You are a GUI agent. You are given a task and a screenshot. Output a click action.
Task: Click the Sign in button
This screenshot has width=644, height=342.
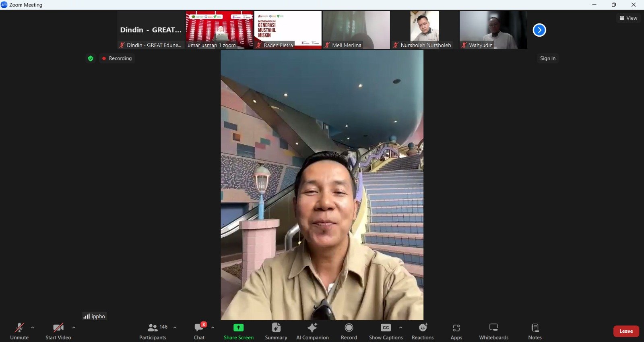click(x=547, y=58)
